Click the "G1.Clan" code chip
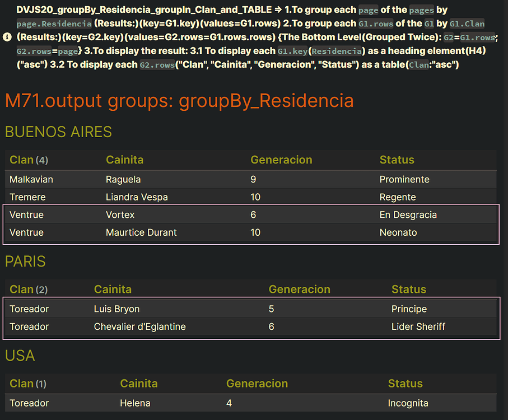Screen dimensions: 508x420 pyautogui.click(x=468, y=24)
